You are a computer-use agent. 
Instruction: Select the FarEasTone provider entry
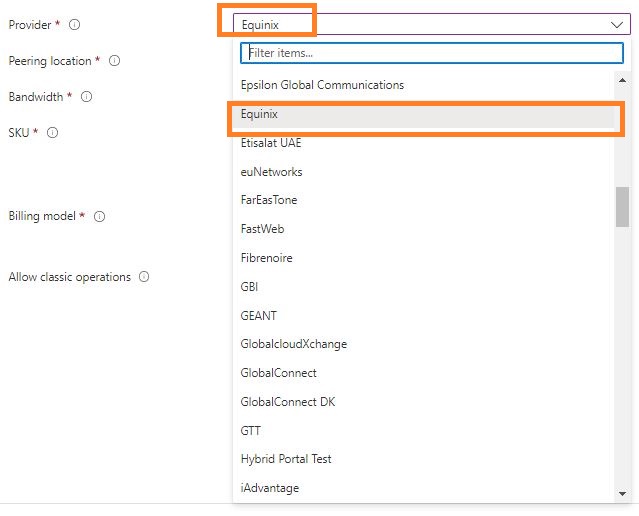[269, 200]
